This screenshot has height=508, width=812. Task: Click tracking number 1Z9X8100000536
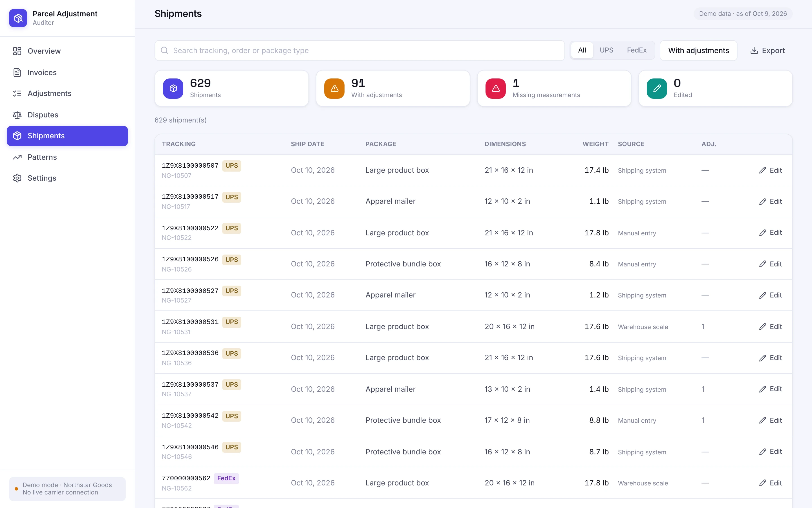pos(190,353)
